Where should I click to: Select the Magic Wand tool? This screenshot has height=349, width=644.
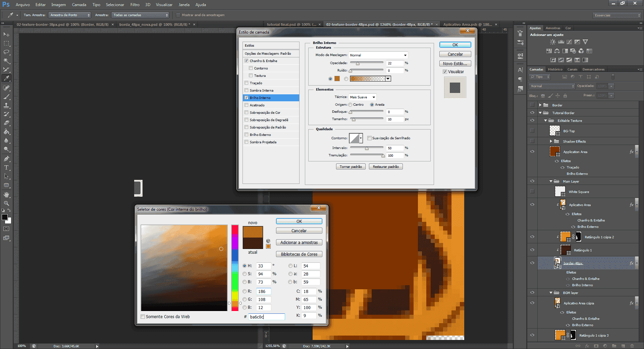[6, 61]
